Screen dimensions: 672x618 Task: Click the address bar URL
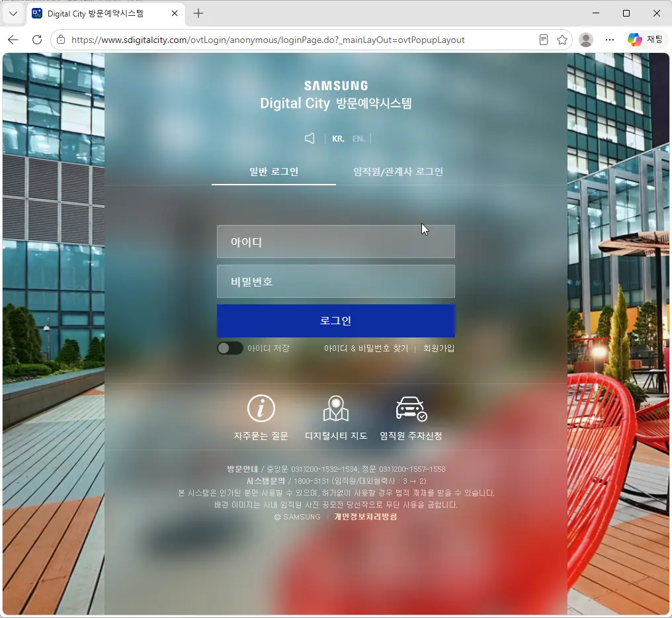click(x=268, y=40)
